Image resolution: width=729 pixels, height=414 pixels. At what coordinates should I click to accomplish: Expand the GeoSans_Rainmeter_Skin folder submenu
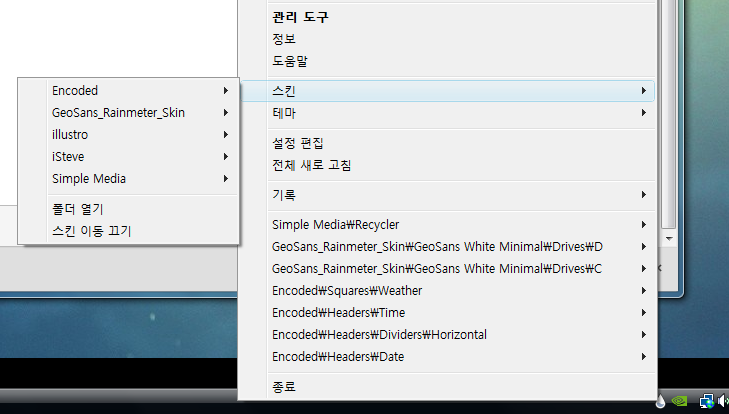118,113
